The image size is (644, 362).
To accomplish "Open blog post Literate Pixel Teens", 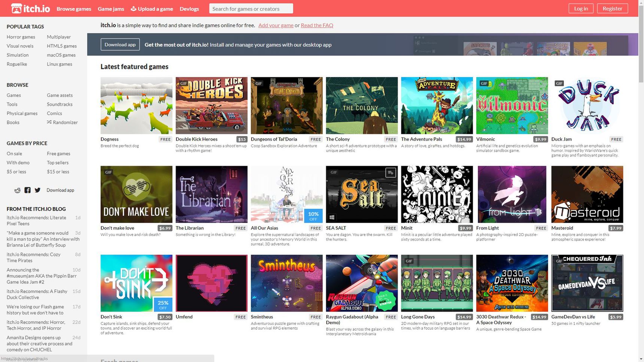I will 36,221.
